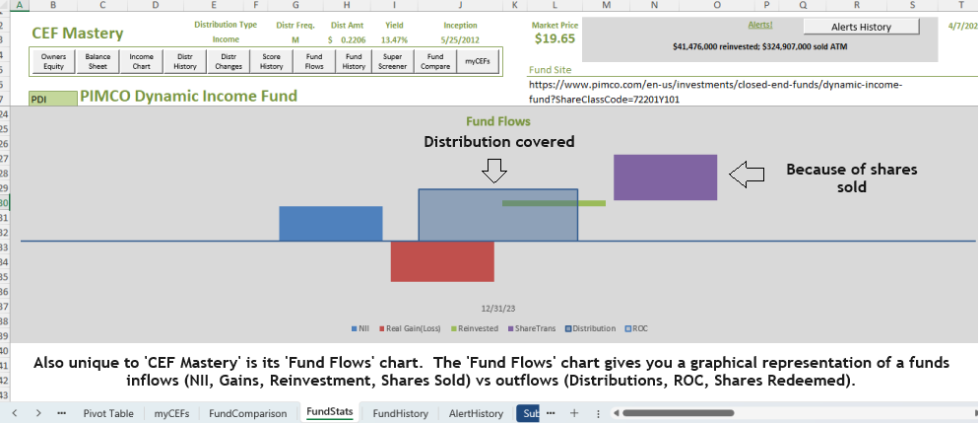
Task: Click the 12/31/23 axis date label
Action: (498, 309)
